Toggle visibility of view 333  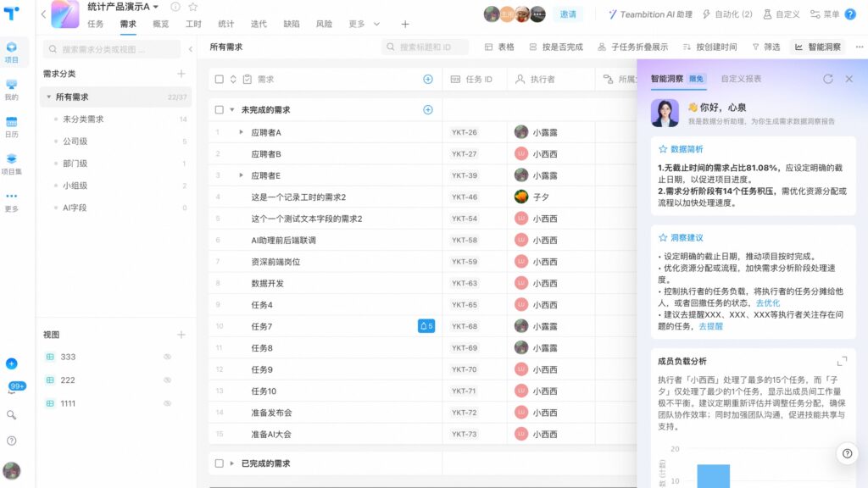pos(167,357)
